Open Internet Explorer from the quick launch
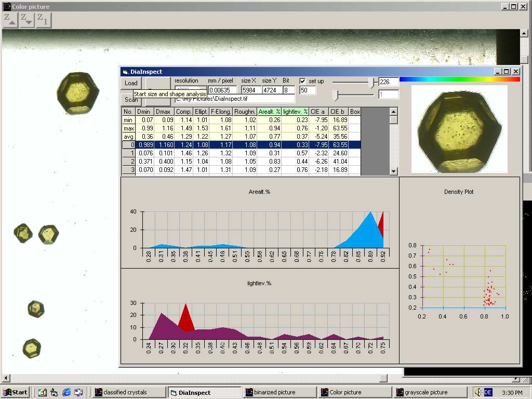This screenshot has height=399, width=532. (x=66, y=392)
